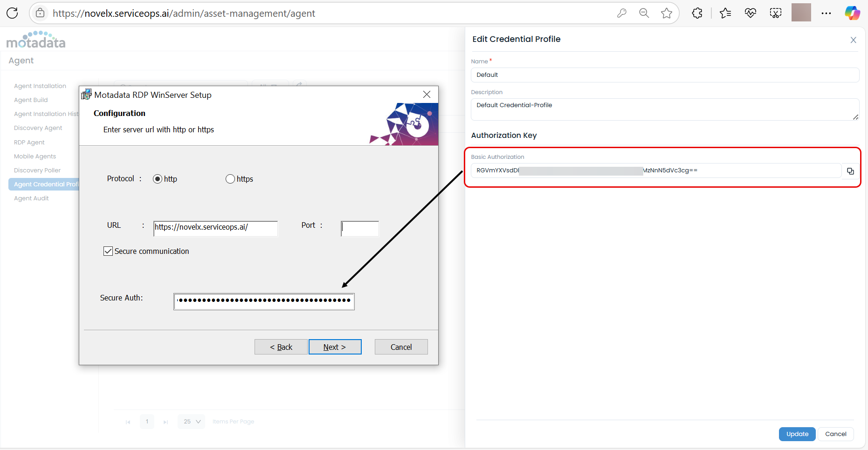Click Next in the setup dialog

335,347
